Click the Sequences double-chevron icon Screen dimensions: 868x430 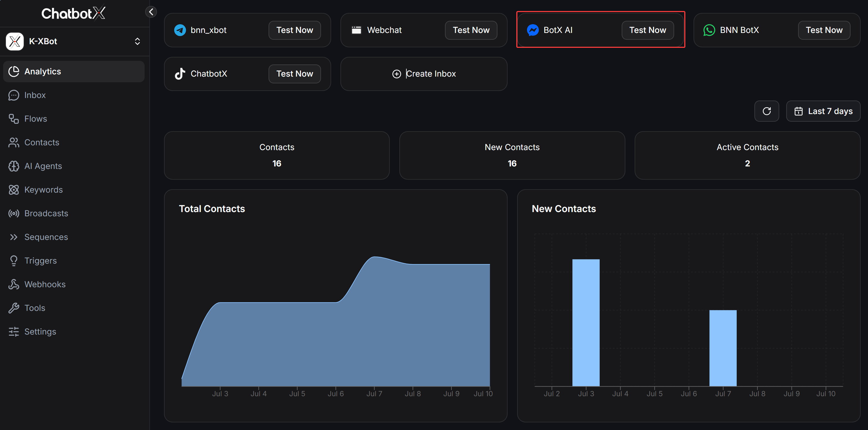pos(14,237)
